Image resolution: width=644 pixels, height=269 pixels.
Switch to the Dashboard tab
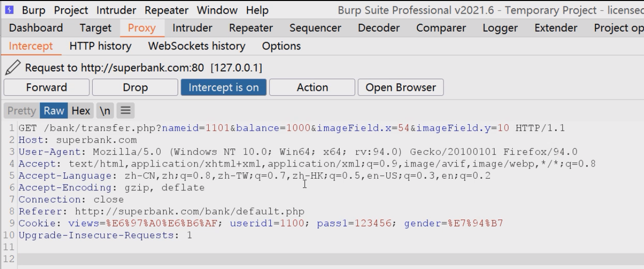(x=36, y=28)
